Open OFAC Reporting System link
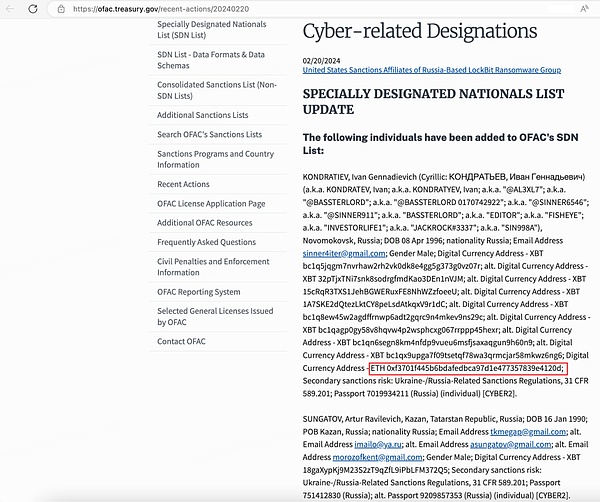The width and height of the screenshot is (600, 502). 198,291
